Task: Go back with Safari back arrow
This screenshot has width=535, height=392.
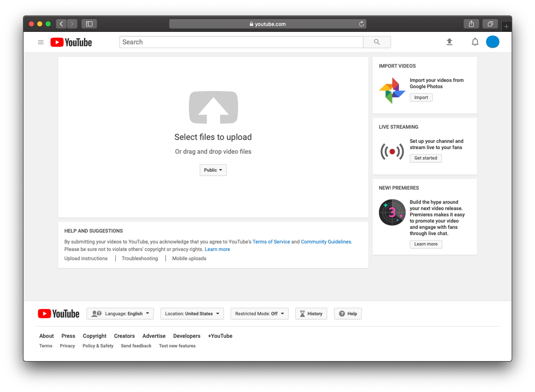Action: tap(61, 24)
